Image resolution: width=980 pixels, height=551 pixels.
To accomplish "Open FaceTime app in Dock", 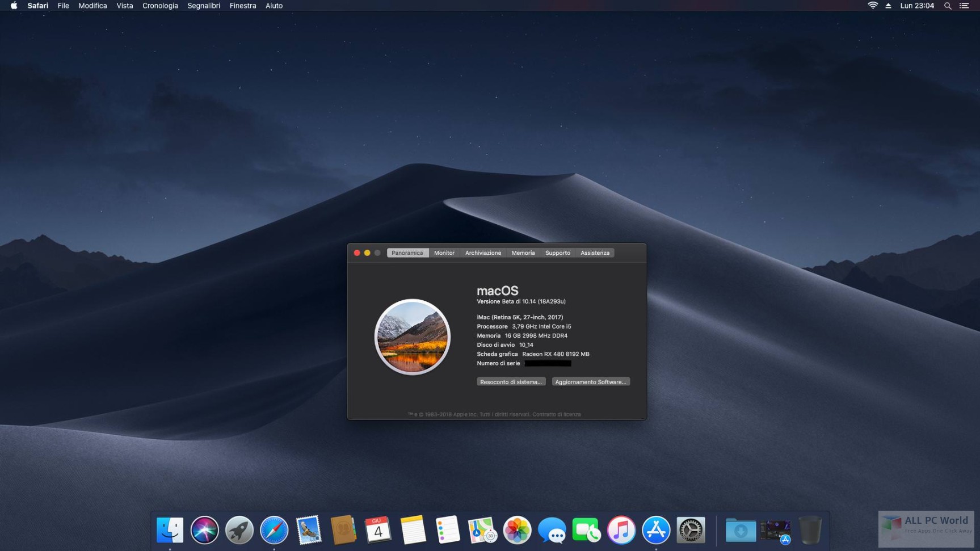I will coord(587,531).
